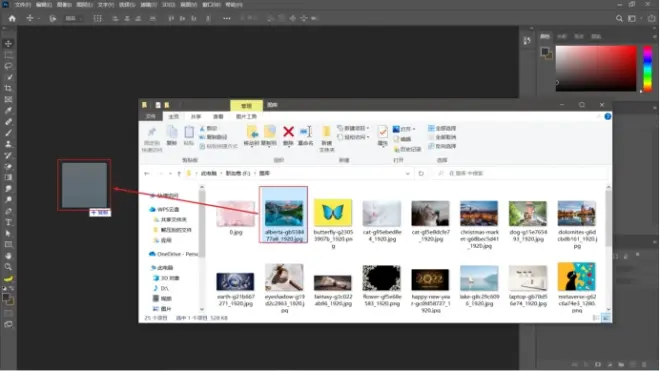Expand address bar history dropdown arrow
This screenshot has width=660, height=371.
(x=407, y=173)
